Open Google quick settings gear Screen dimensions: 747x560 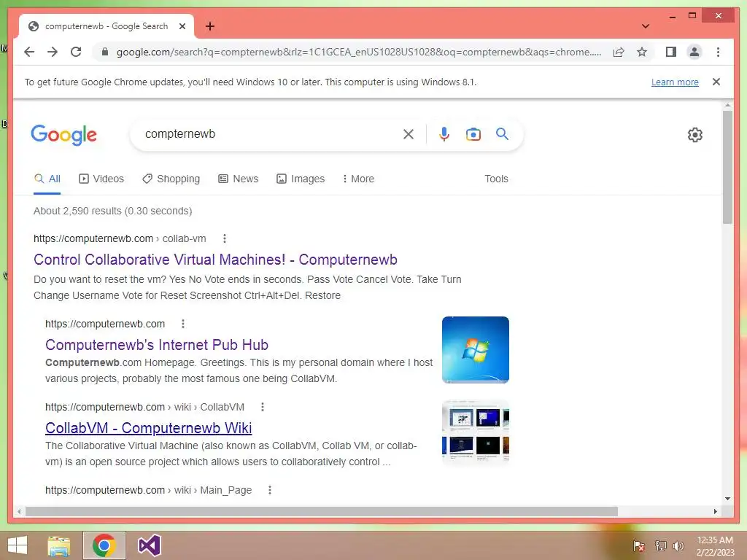point(695,135)
